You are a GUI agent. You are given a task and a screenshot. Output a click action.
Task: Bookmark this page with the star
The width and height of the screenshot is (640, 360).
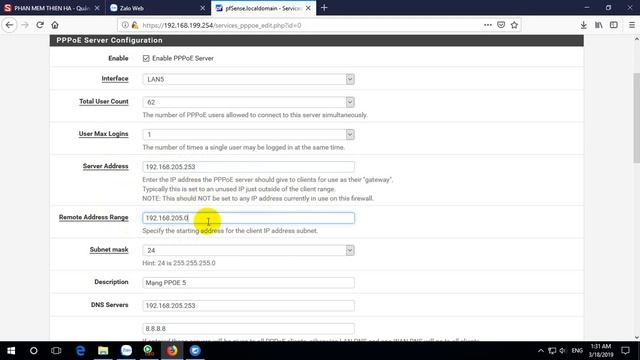tap(514, 25)
